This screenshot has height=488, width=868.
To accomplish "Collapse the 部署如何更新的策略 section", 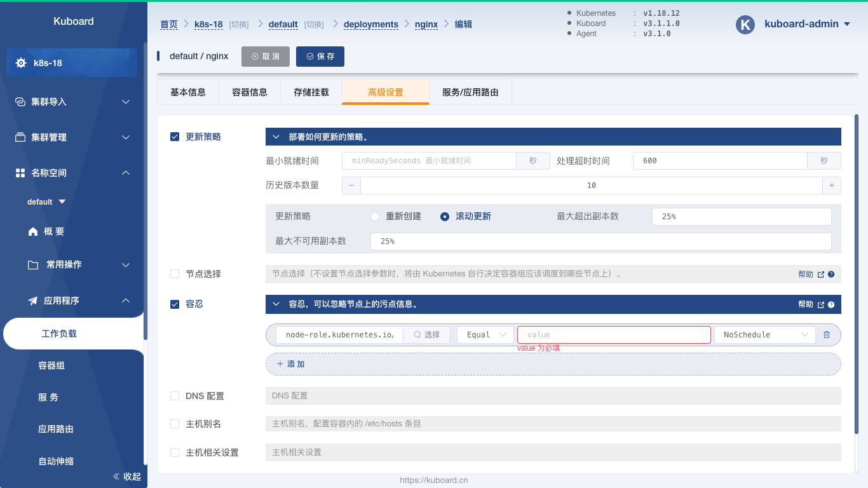I will coord(276,137).
